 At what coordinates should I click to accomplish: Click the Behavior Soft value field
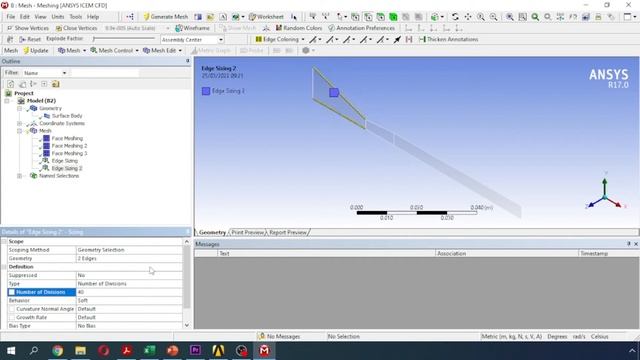(129, 300)
